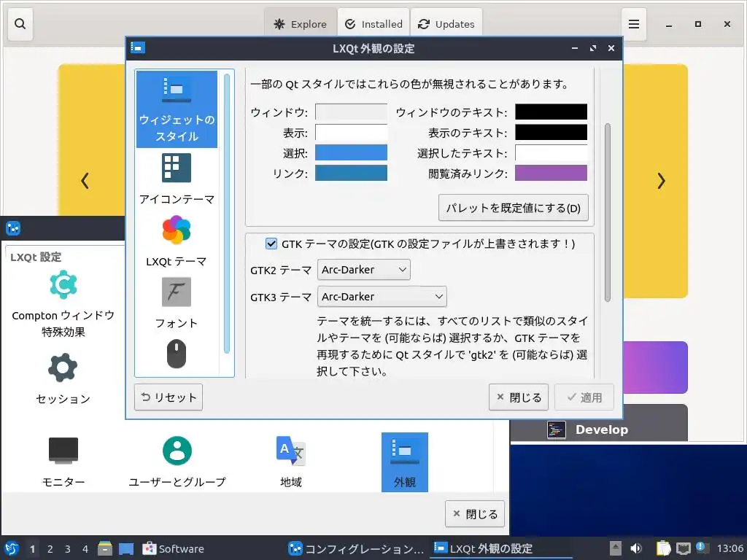
Task: Open ユーザーとグループ settings
Action: [177, 462]
